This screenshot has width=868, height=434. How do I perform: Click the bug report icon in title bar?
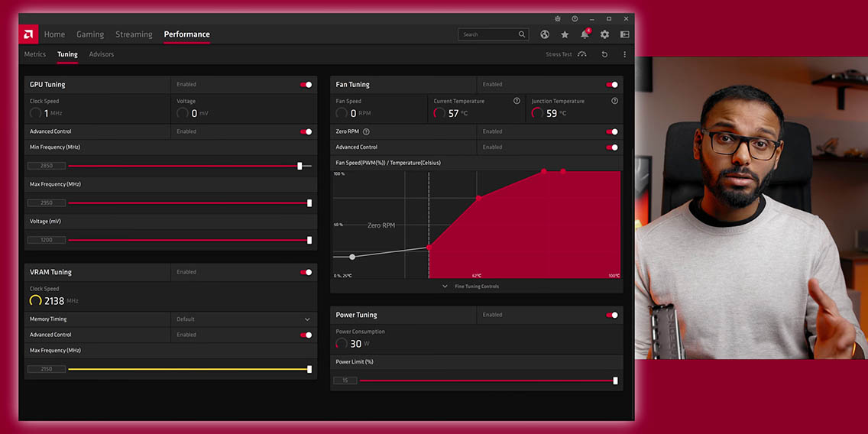coord(558,19)
